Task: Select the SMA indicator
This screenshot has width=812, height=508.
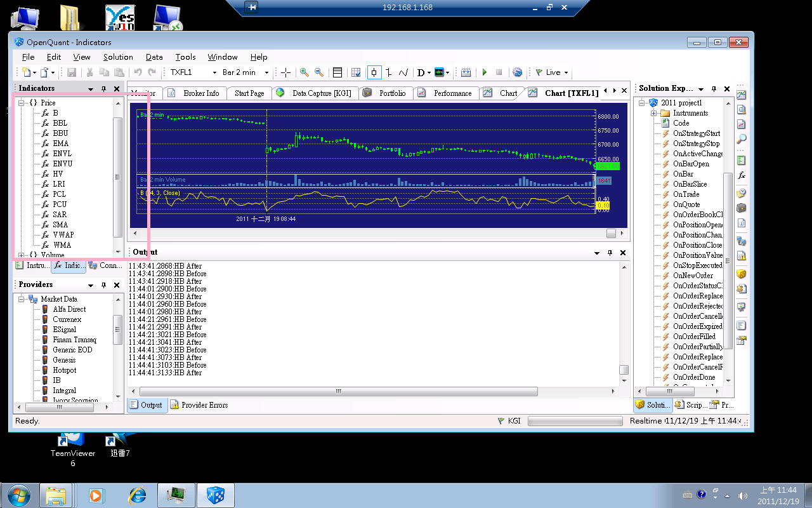Action: tap(60, 225)
